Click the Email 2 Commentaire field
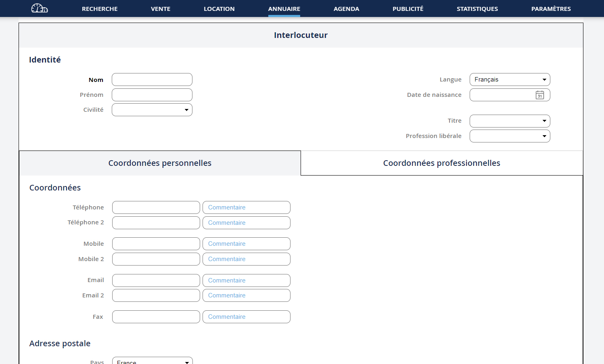 (x=246, y=295)
